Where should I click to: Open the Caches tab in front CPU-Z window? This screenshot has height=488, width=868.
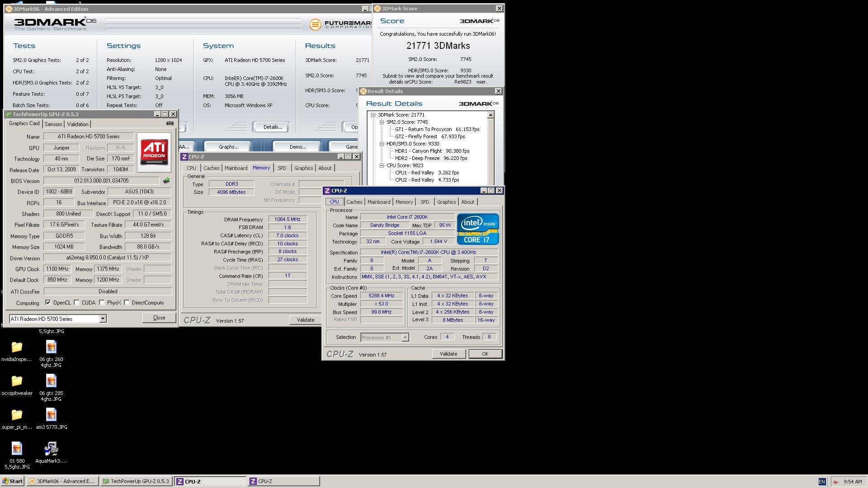(354, 202)
